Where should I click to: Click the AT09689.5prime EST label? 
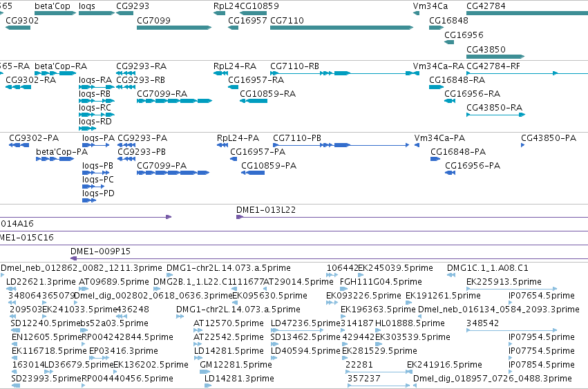tap(113, 282)
